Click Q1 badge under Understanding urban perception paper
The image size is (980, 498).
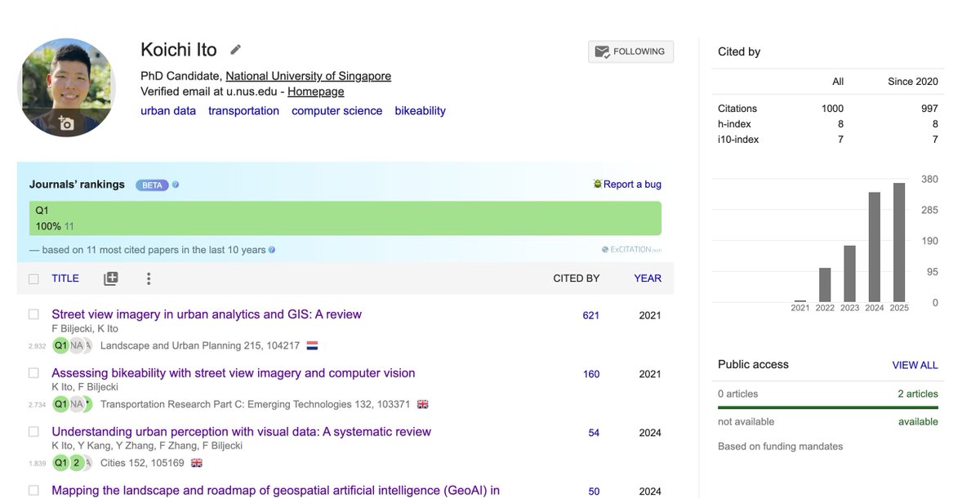coord(60,463)
